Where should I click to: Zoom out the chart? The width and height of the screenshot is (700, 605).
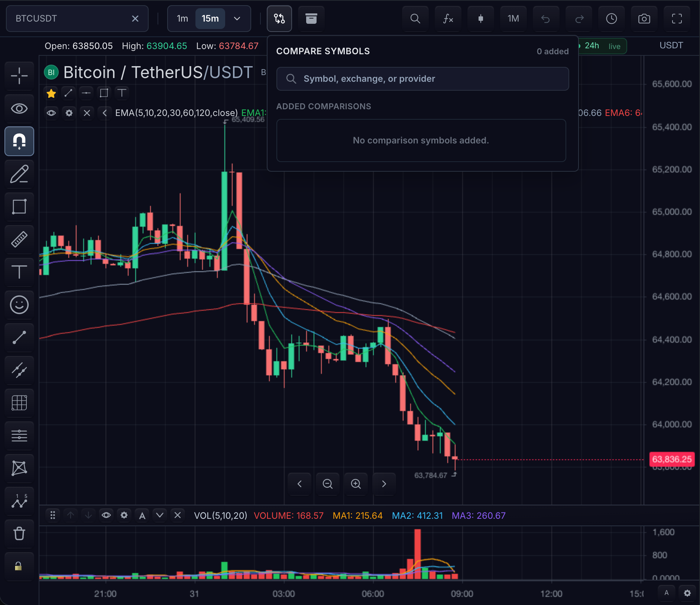click(x=328, y=484)
